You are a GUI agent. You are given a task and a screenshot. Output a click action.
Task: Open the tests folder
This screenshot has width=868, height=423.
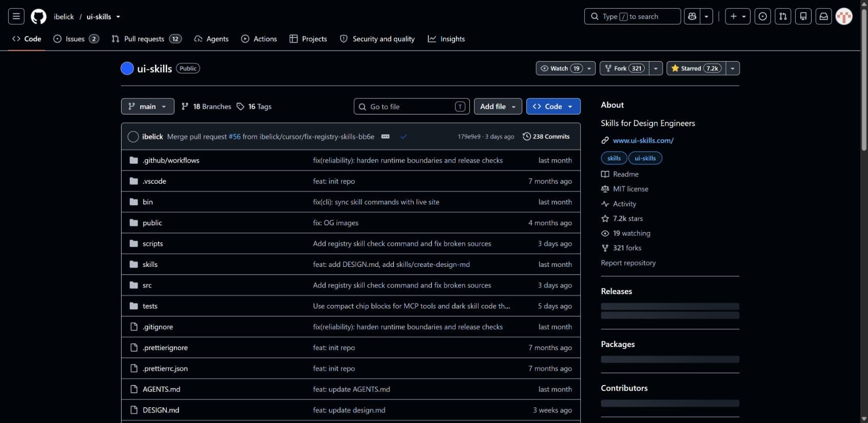click(150, 306)
